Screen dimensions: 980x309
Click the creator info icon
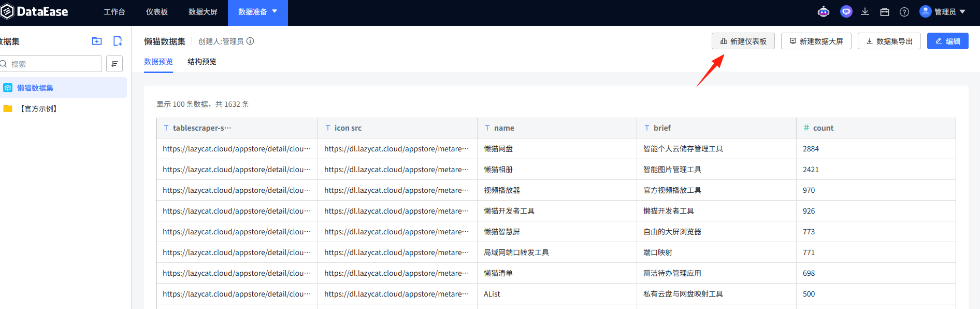pyautogui.click(x=250, y=41)
